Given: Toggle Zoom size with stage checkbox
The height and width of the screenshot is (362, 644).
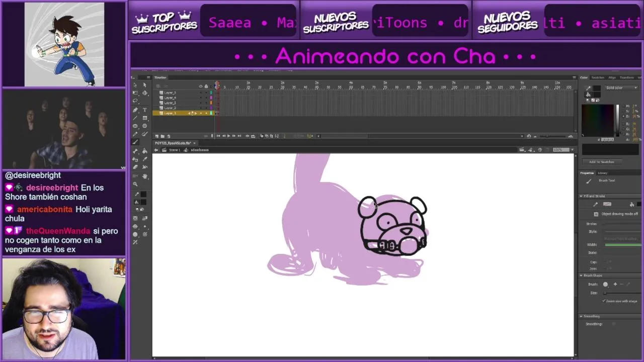Looking at the screenshot, I should (604, 301).
